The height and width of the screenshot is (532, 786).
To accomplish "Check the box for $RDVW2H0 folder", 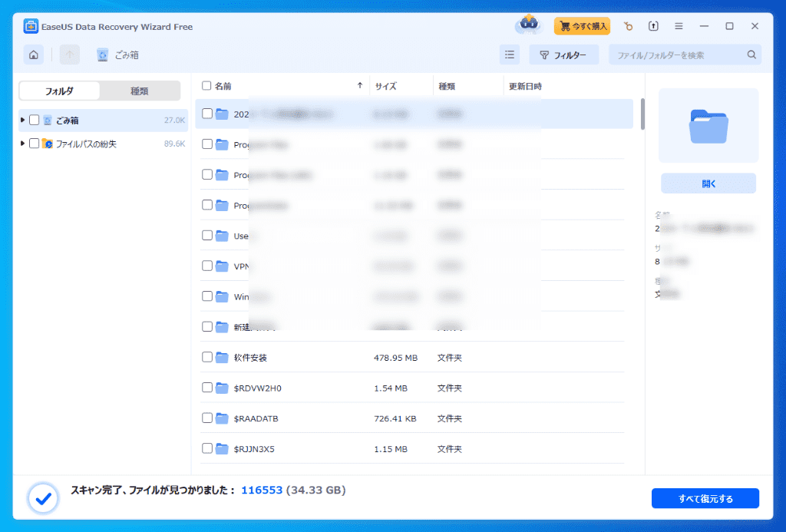I will pyautogui.click(x=207, y=388).
